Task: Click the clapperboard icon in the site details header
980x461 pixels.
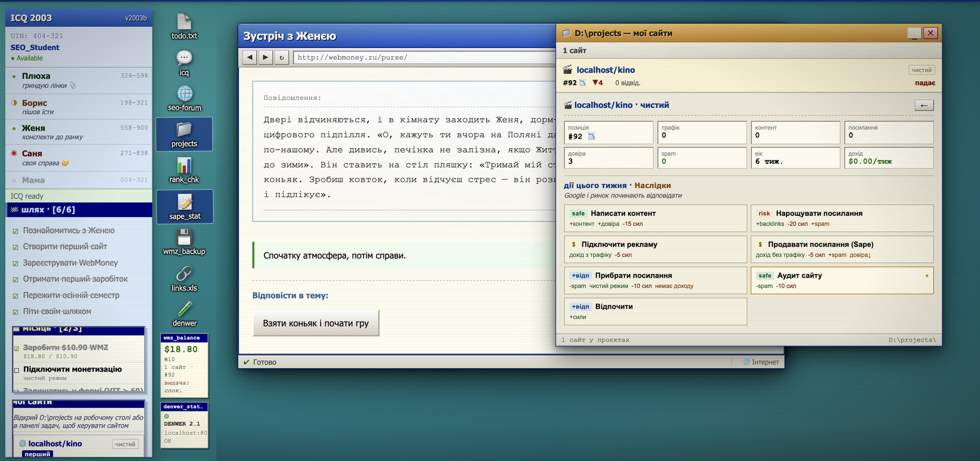Action: click(x=568, y=105)
